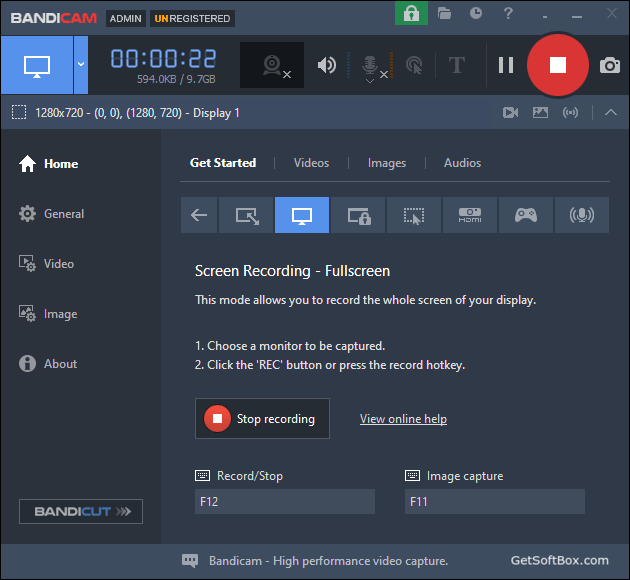This screenshot has width=630, height=580.
Task: Open help question mark icon
Action: click(508, 14)
